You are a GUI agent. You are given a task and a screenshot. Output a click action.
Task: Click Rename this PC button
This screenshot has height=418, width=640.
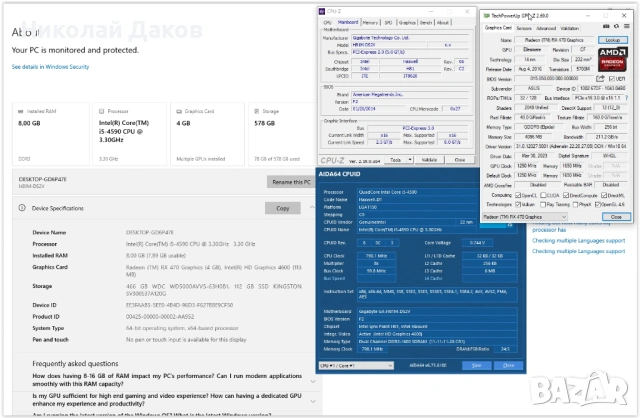point(291,182)
